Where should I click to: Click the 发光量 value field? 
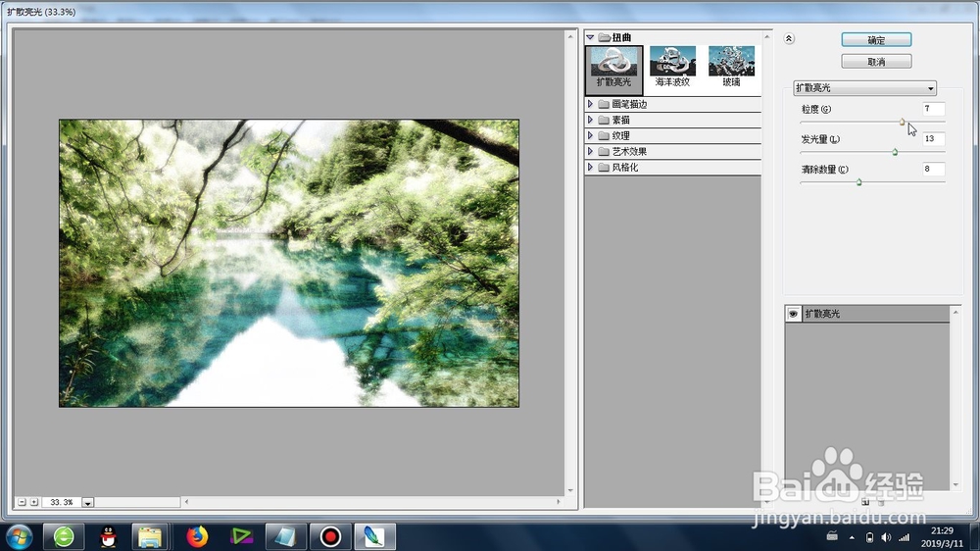(933, 139)
